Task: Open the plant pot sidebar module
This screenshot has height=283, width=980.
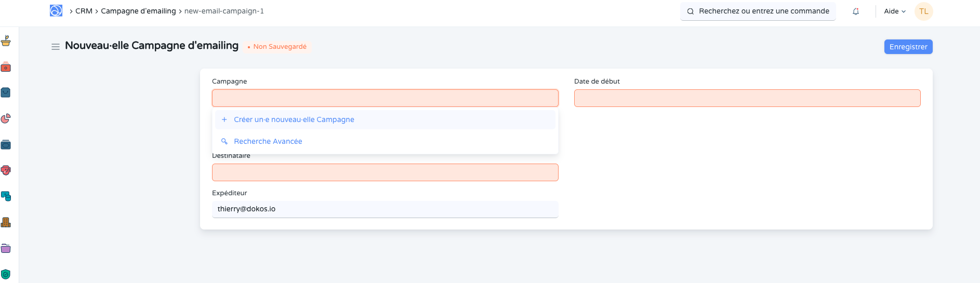Action: tap(6, 41)
